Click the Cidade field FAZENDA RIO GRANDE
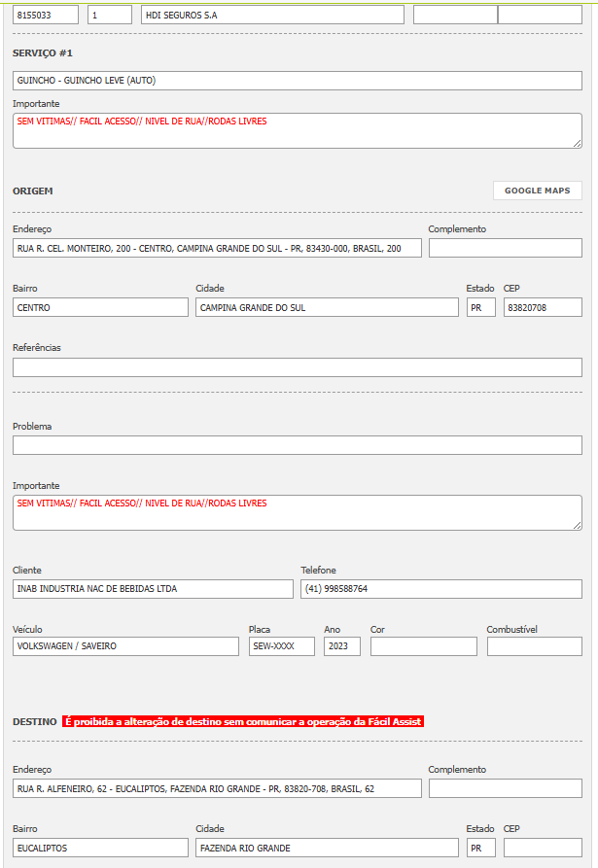Screen dimensions: 598x868 (x=328, y=848)
